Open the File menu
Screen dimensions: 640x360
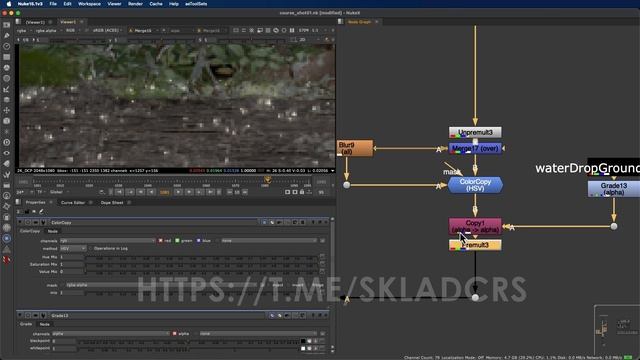(x=53, y=4)
